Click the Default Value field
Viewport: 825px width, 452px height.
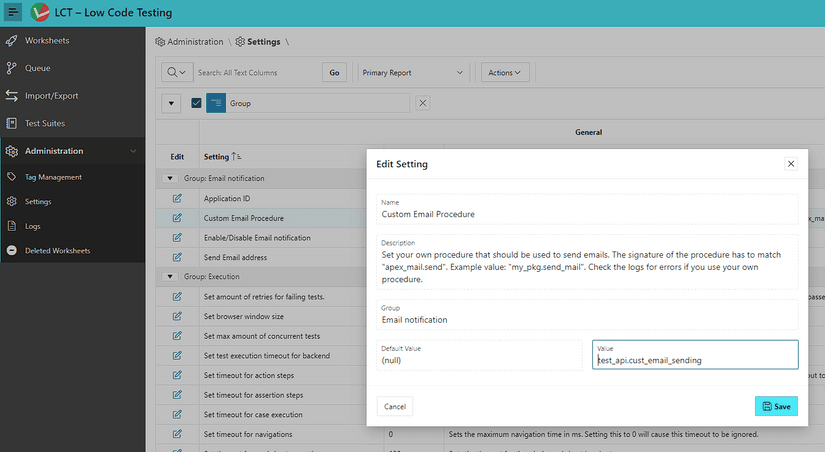[x=479, y=355]
